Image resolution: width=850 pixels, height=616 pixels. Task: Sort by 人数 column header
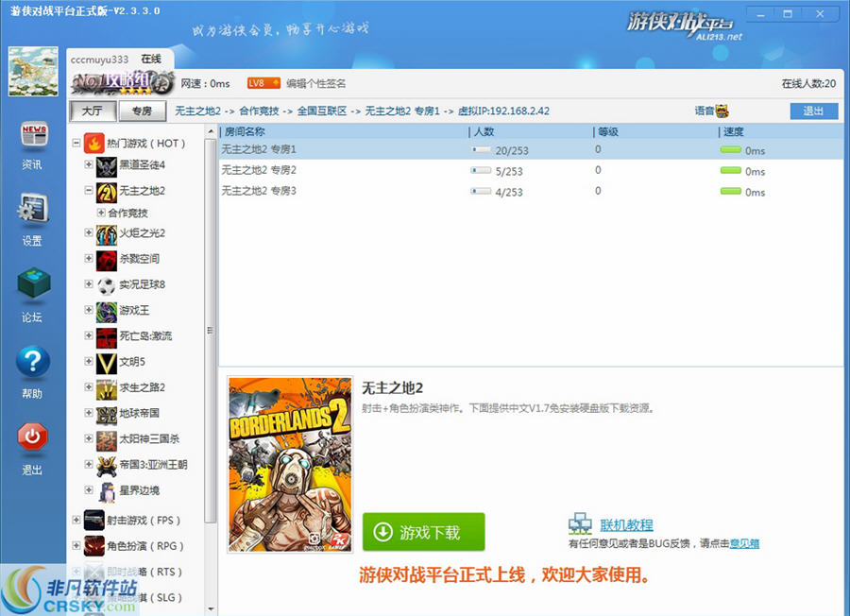point(484,131)
